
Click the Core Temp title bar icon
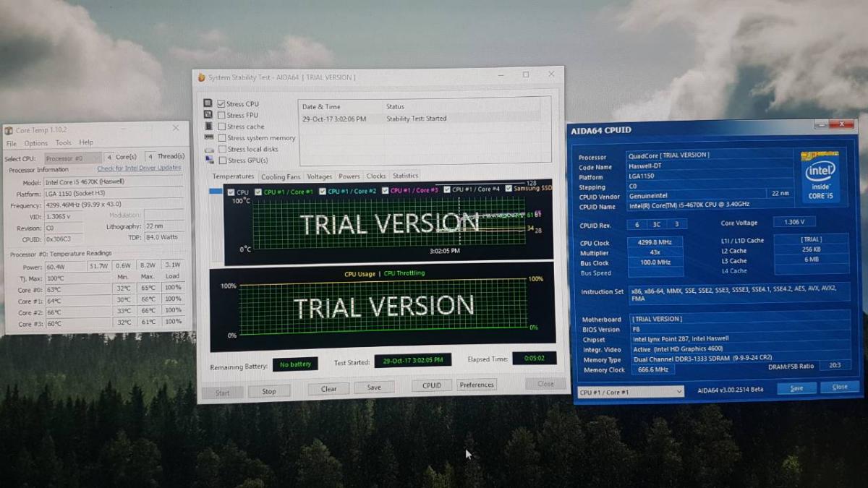pos(9,130)
